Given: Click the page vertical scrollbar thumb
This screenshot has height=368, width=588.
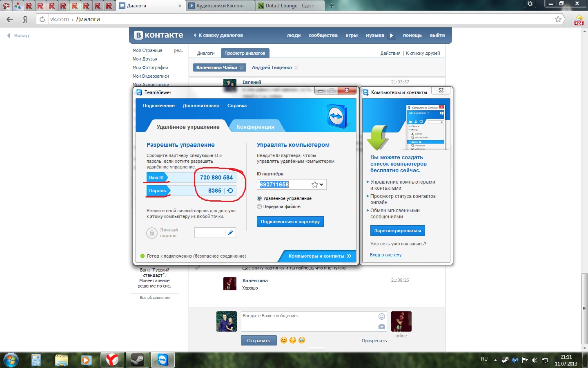Looking at the screenshot, I should [x=585, y=309].
